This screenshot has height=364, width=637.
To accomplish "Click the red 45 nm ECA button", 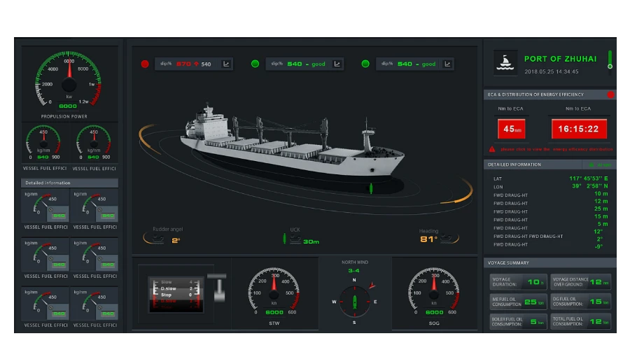I will click(511, 129).
